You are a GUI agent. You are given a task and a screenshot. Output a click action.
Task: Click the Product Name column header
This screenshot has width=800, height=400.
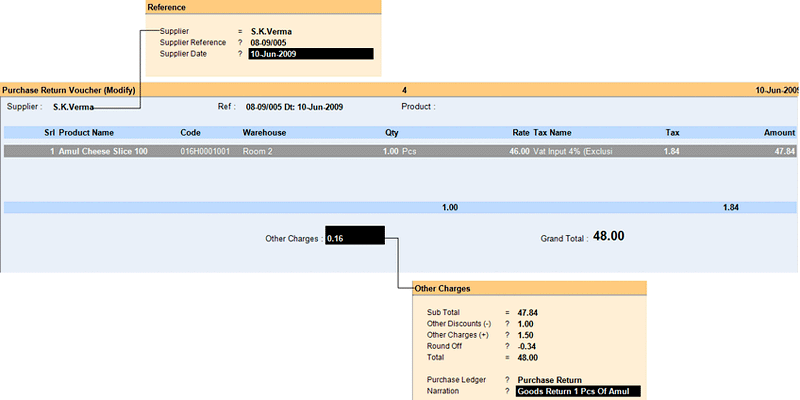click(86, 132)
